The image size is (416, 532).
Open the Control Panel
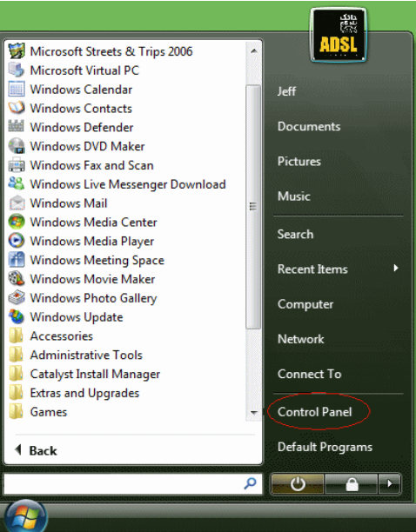point(315,412)
